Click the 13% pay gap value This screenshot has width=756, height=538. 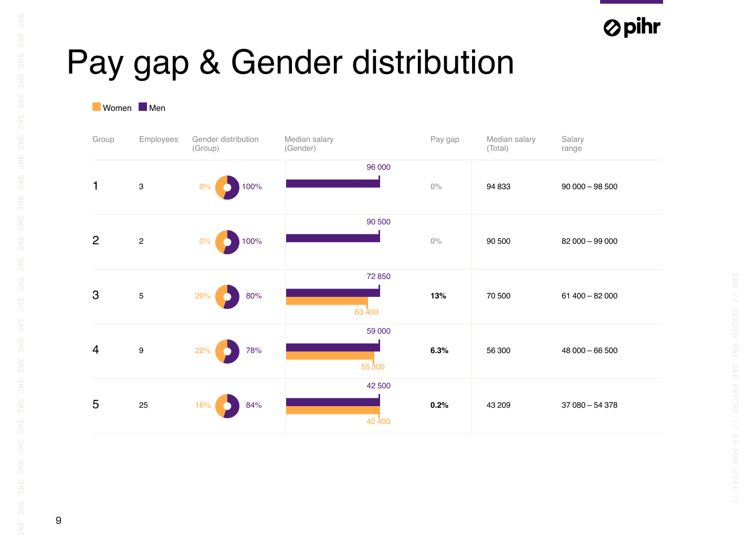point(438,296)
